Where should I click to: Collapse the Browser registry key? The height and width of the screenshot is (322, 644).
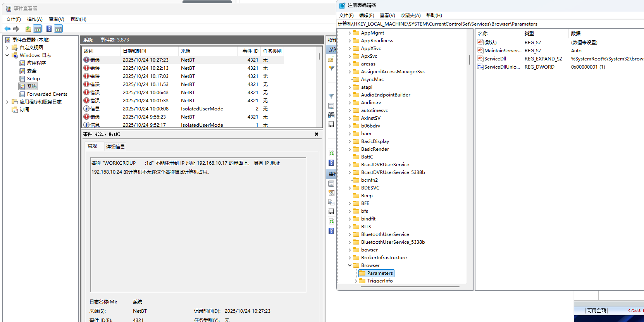(x=350, y=265)
